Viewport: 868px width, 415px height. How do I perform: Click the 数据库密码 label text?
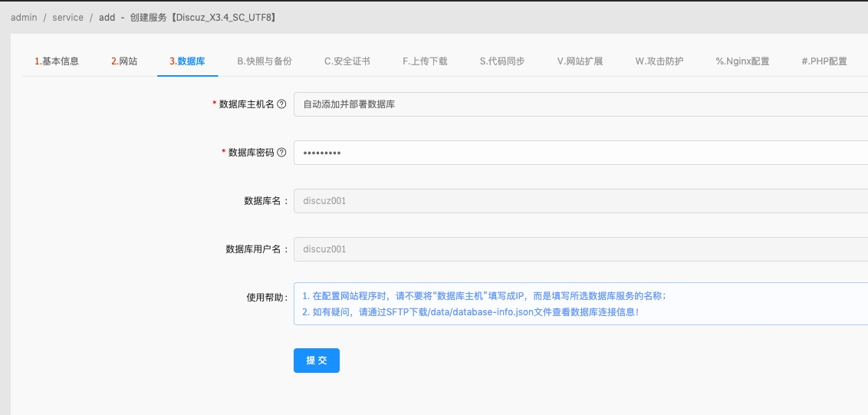(251, 153)
